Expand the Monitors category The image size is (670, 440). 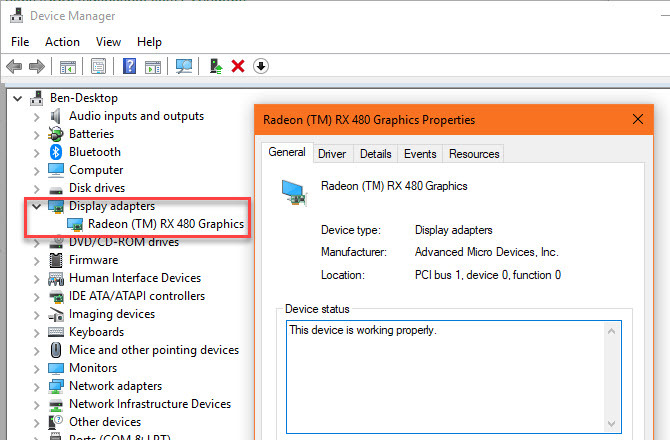point(37,368)
